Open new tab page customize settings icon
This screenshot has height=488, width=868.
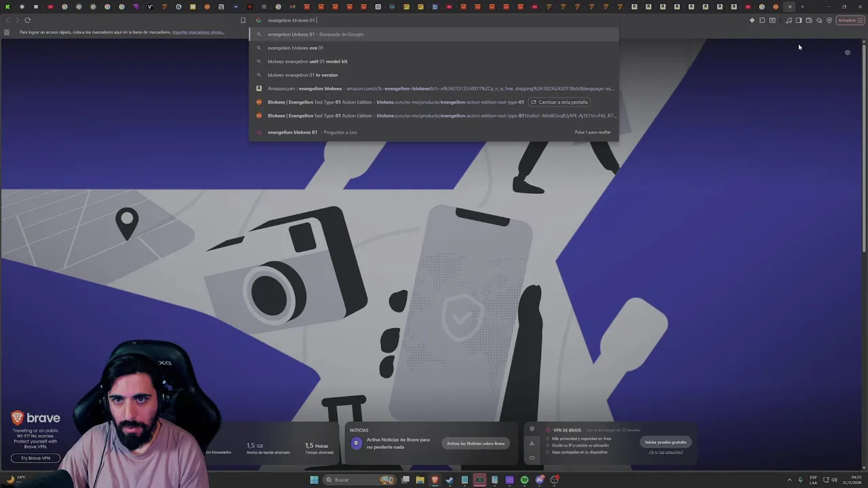(848, 52)
